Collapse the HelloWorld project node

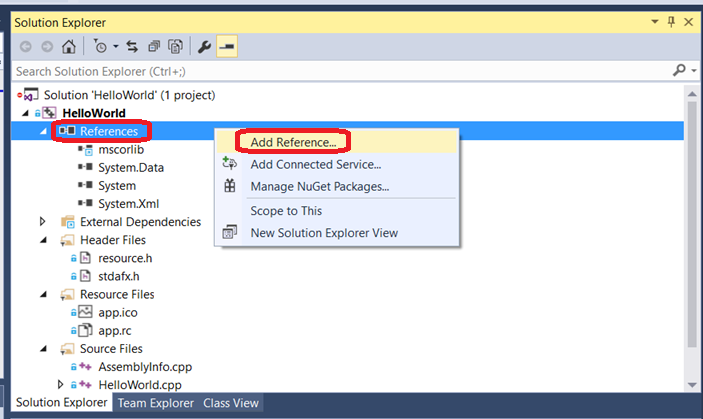(x=26, y=113)
